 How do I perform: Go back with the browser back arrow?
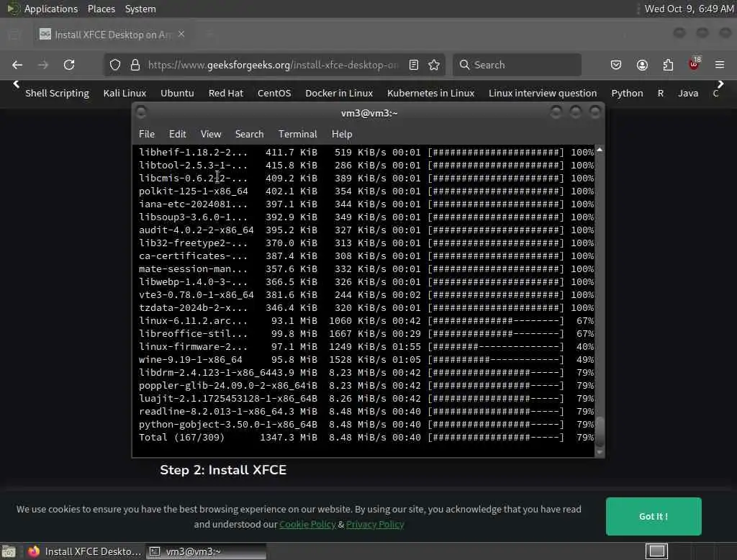[17, 65]
